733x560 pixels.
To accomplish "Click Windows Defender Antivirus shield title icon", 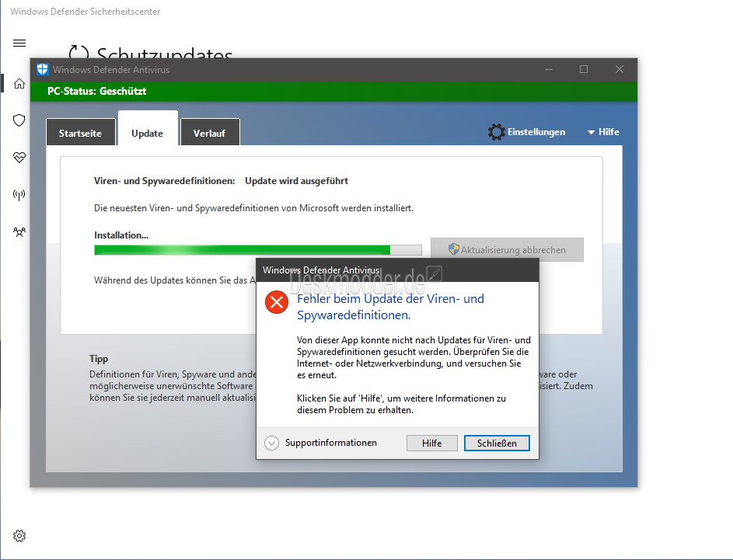I will click(x=43, y=70).
